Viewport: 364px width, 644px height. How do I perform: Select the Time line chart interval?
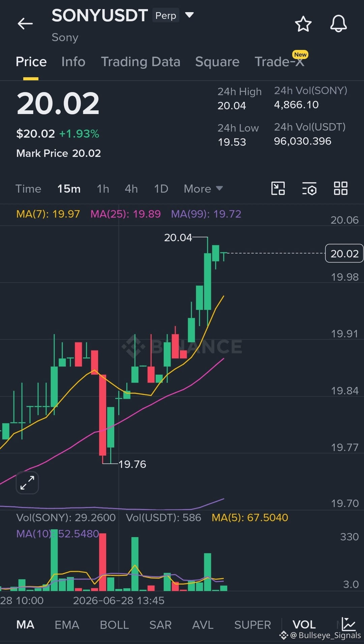click(28, 189)
